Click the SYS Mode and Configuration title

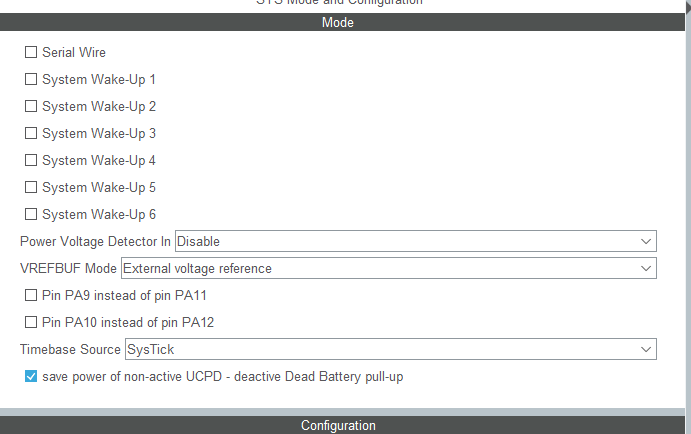coord(338,3)
